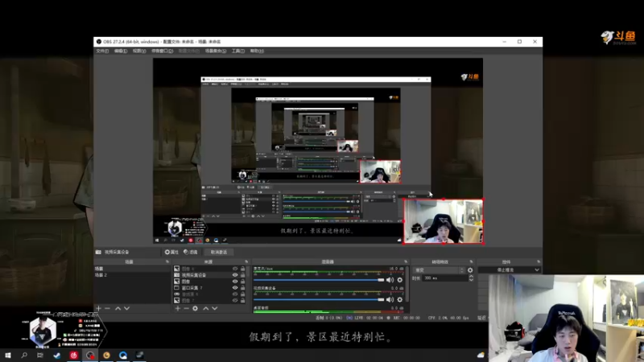Toggle visibility of the dimmed top 图像 source

click(x=235, y=269)
